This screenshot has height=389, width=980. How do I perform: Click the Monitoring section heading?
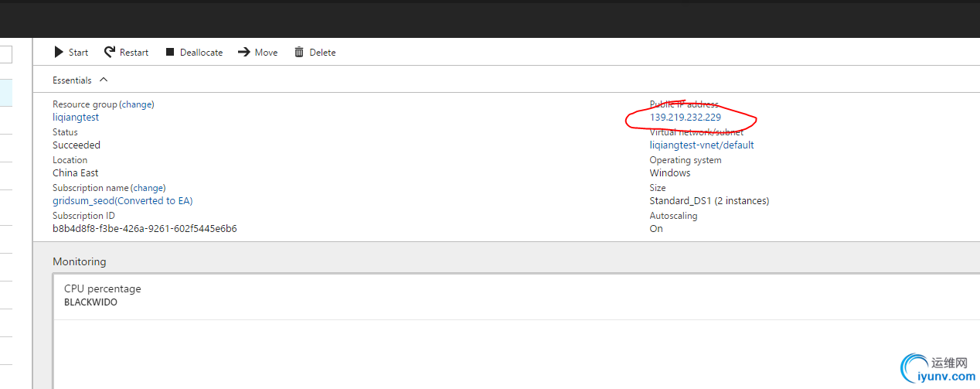coord(79,261)
